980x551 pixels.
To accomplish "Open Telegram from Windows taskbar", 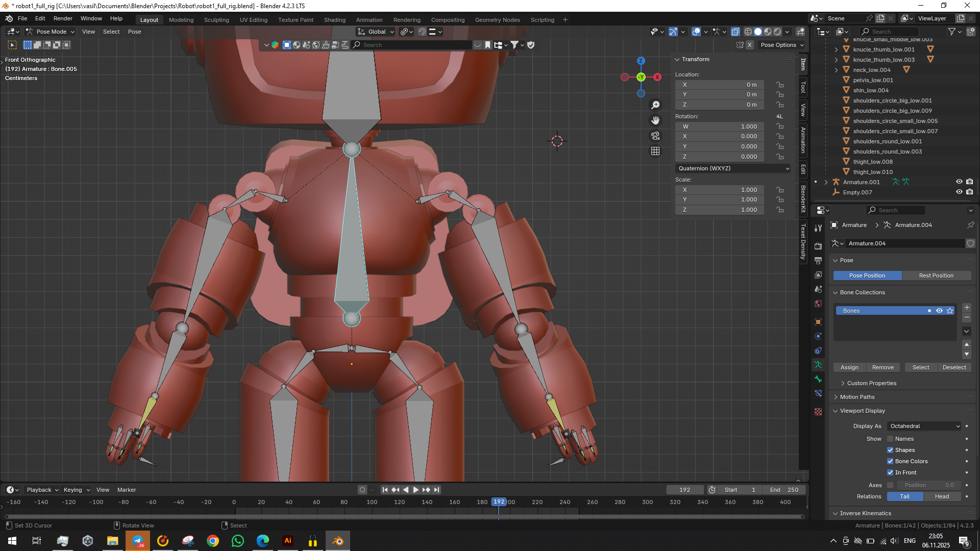I will pyautogui.click(x=138, y=541).
